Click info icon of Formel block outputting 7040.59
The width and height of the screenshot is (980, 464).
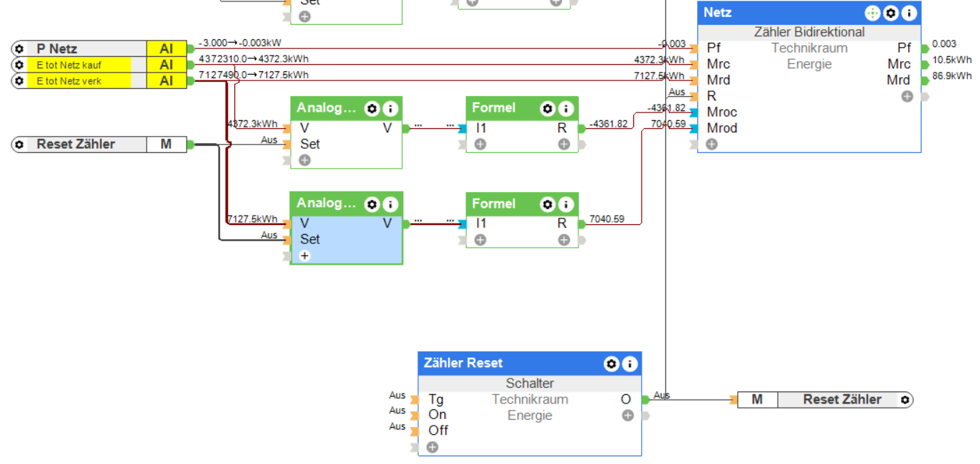(x=565, y=204)
